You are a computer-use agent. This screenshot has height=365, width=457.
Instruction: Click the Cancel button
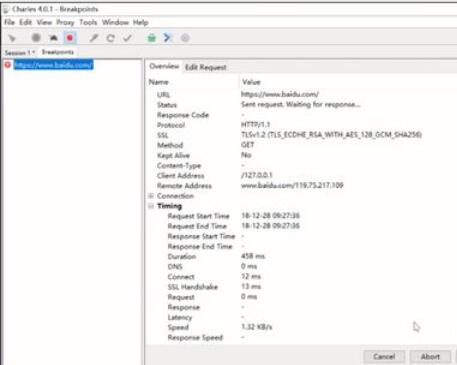tap(384, 357)
